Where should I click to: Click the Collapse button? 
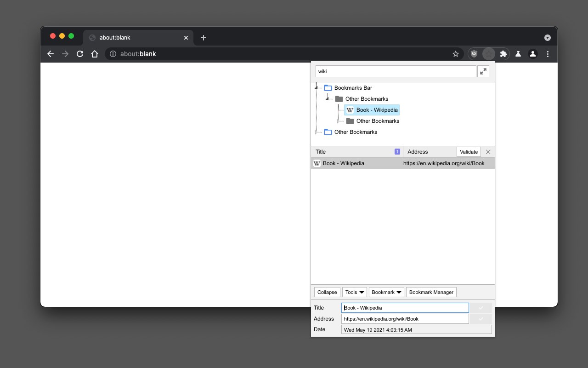click(327, 292)
